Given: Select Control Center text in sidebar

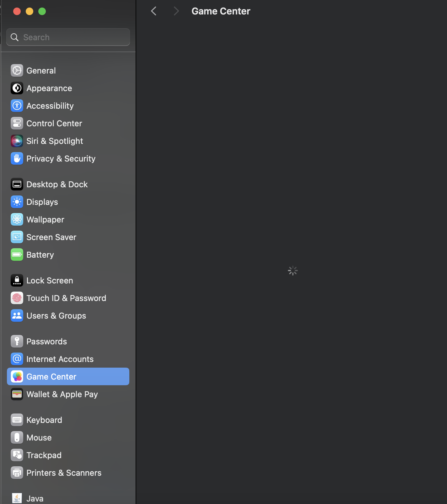Looking at the screenshot, I should [x=54, y=123].
